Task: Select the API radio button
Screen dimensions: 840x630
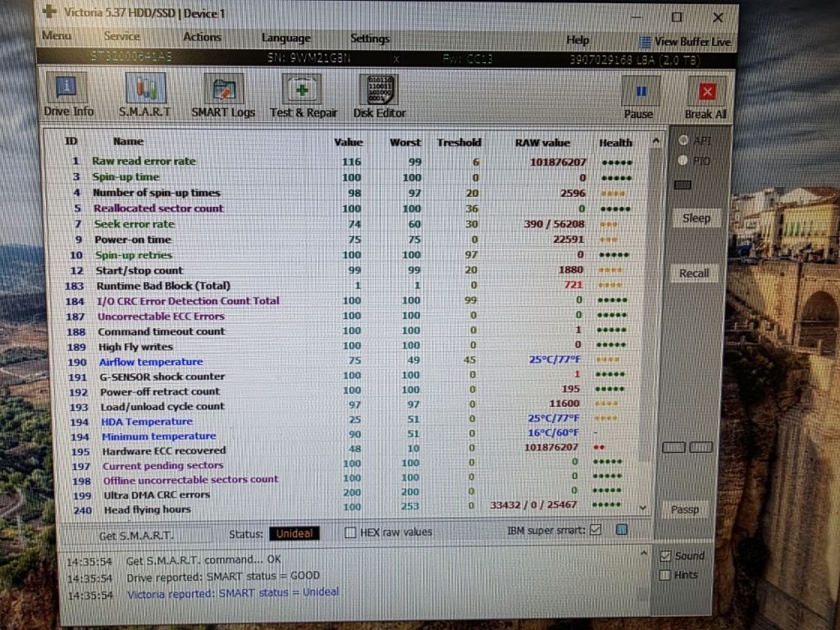Action: (x=683, y=139)
